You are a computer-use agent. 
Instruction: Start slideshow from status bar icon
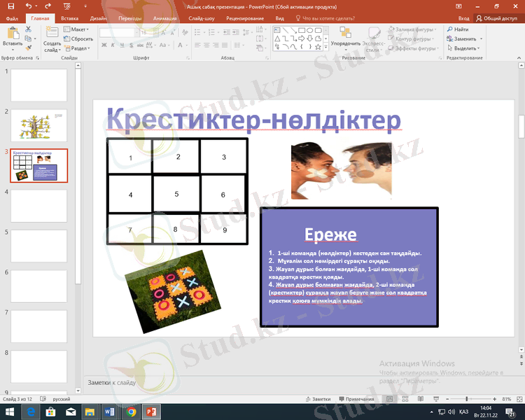point(436,398)
